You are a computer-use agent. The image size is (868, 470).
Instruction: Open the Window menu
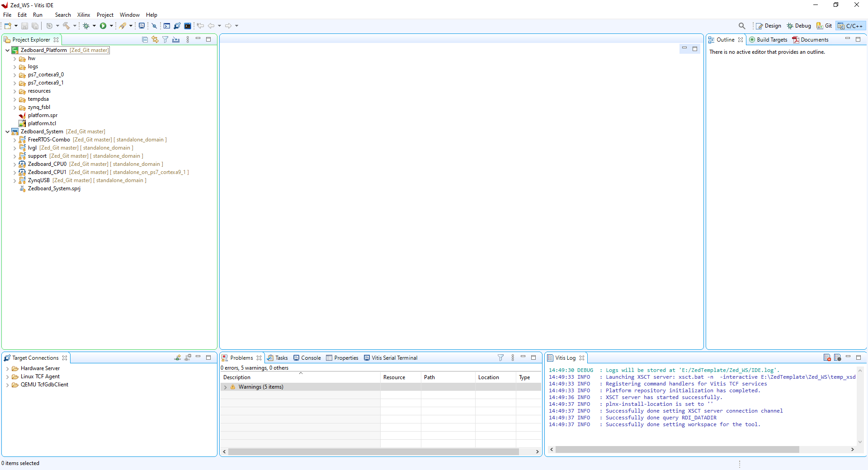(x=130, y=15)
